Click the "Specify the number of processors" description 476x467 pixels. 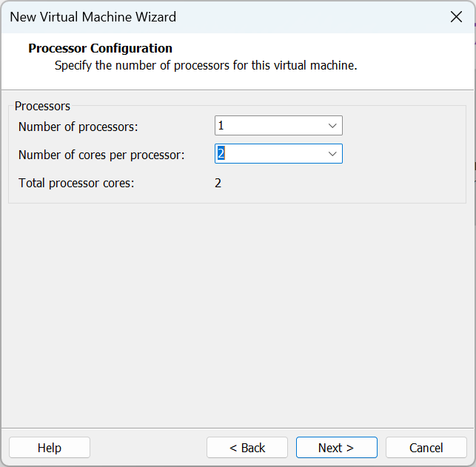click(206, 65)
